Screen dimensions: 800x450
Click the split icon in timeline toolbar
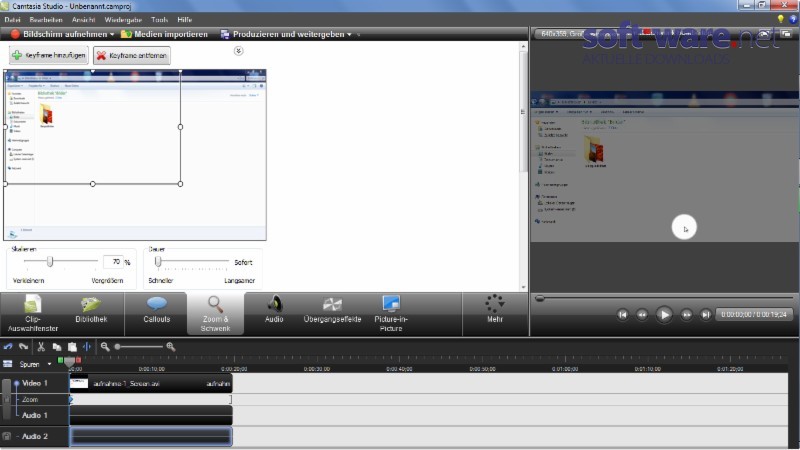(87, 347)
